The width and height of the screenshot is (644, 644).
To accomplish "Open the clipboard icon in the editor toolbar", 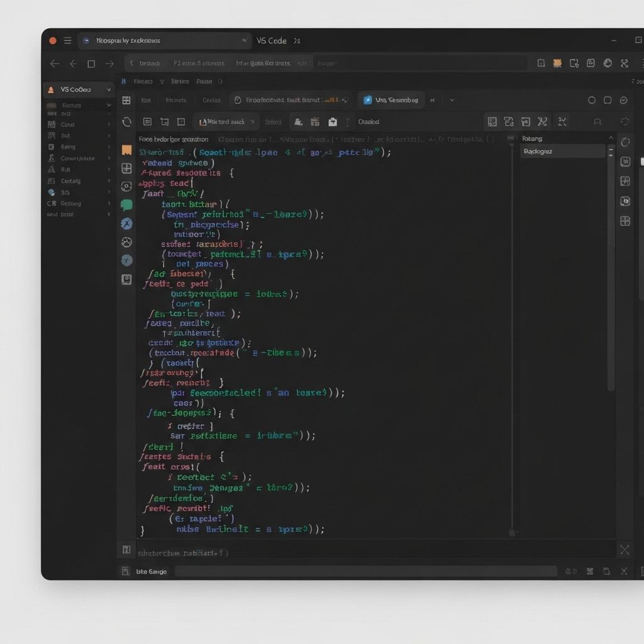I will [x=333, y=121].
